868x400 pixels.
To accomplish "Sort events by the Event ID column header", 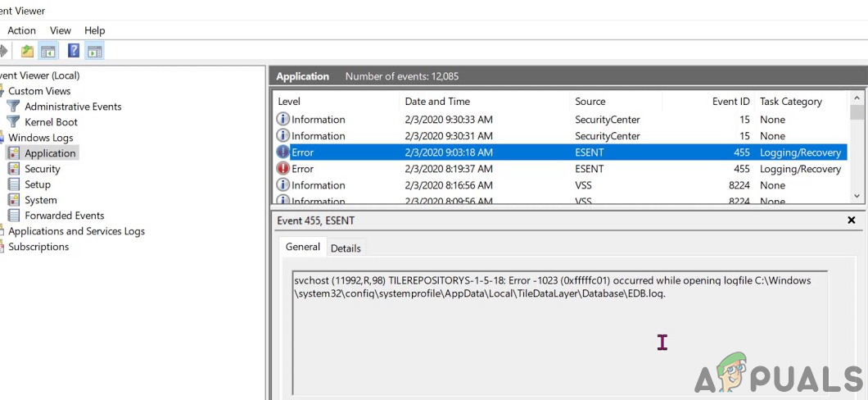I will (x=730, y=102).
